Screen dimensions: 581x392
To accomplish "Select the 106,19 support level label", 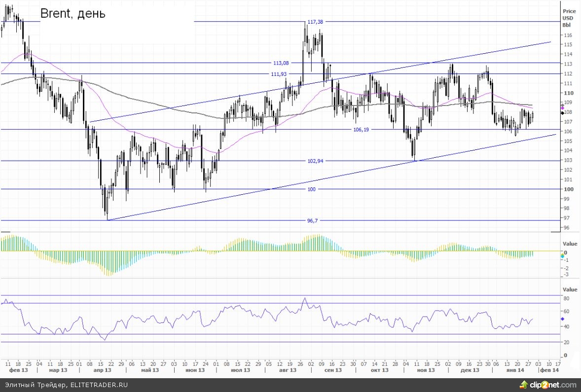I will 361,130.
